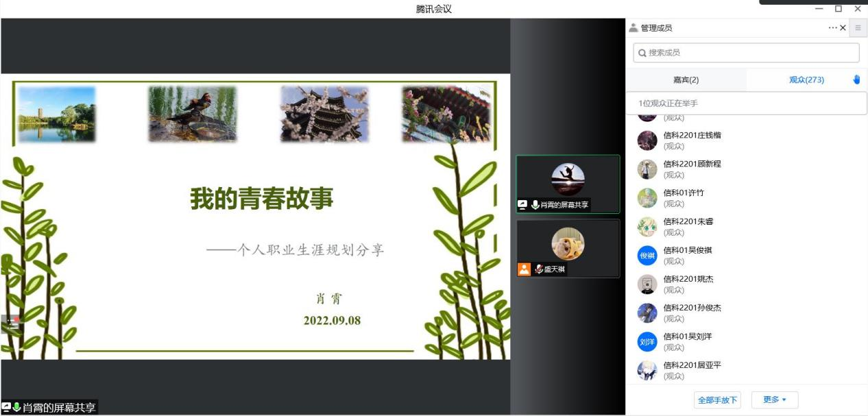Click the 搜索成员 search field

pyautogui.click(x=746, y=53)
